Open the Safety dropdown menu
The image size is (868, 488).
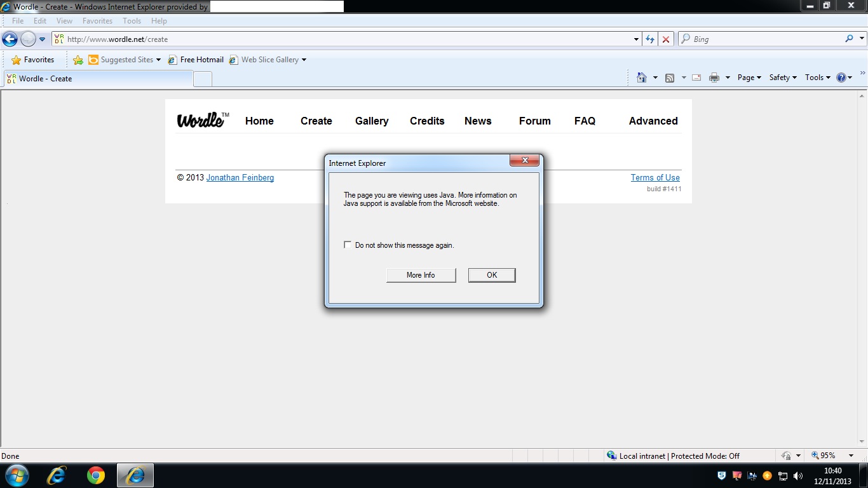783,78
